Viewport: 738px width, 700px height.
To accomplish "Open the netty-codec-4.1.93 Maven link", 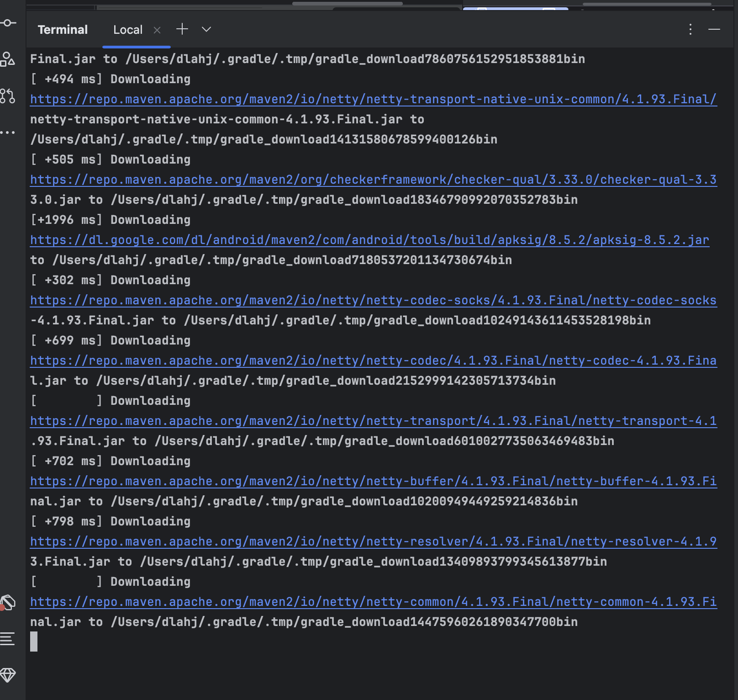I will (x=374, y=361).
